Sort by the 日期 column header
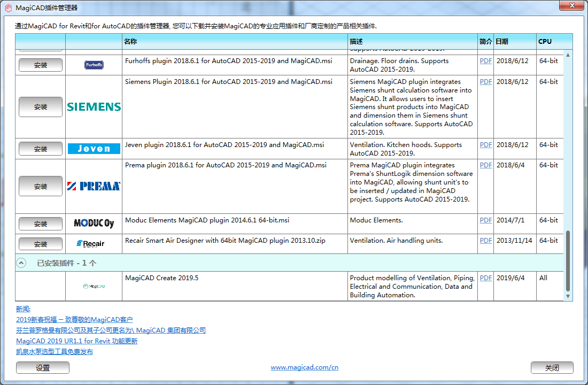 tap(515, 41)
